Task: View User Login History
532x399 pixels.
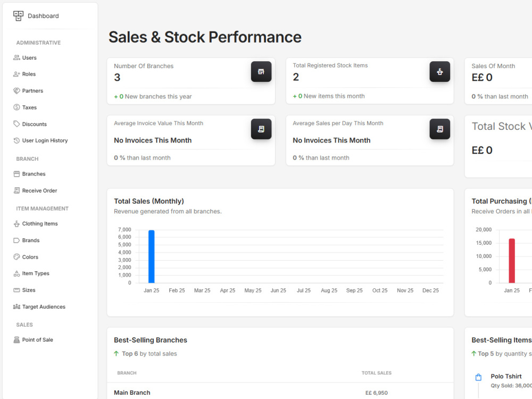Action: 40,140
